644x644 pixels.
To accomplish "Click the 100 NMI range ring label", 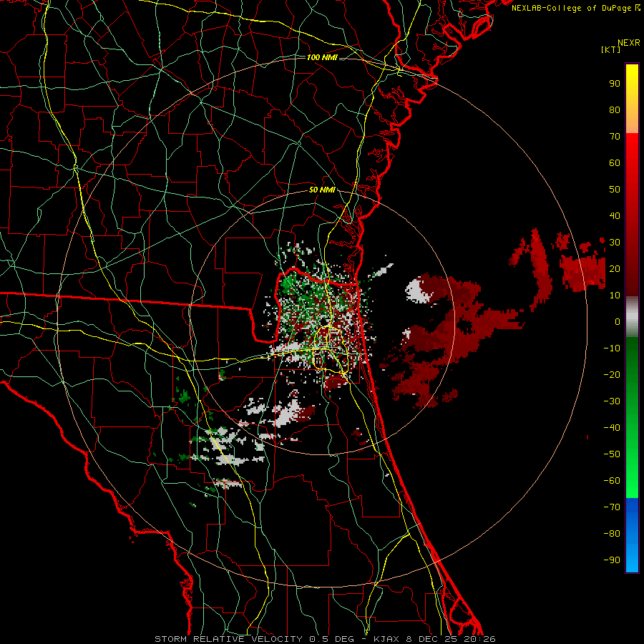I will [322, 57].
